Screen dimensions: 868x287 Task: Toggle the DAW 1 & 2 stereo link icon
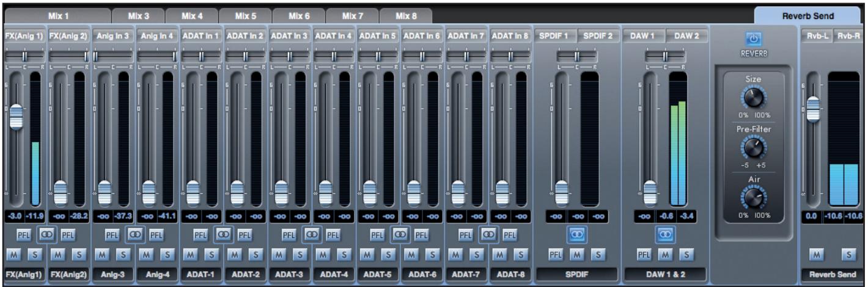click(665, 234)
